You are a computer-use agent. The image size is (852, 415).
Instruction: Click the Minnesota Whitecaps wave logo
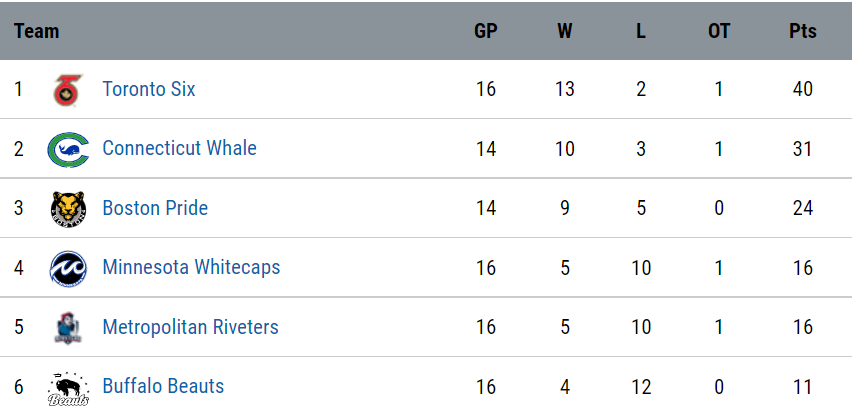(x=68, y=268)
